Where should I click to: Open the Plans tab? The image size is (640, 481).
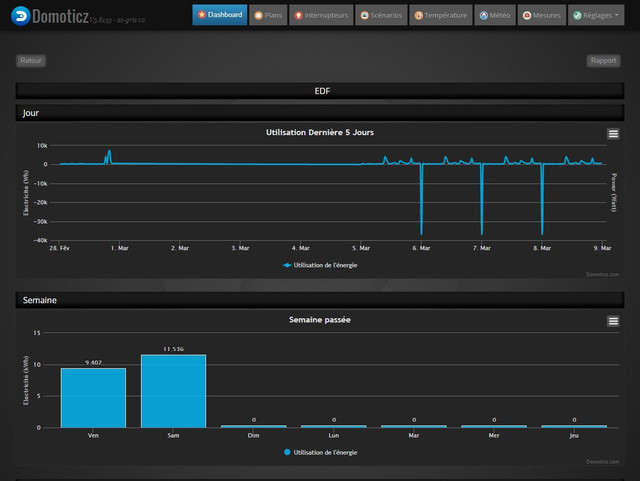268,15
